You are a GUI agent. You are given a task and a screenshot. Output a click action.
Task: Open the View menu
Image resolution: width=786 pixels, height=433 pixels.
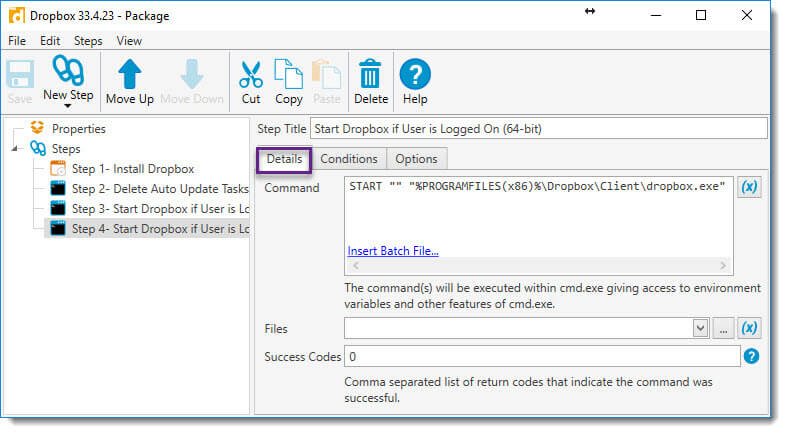[129, 41]
